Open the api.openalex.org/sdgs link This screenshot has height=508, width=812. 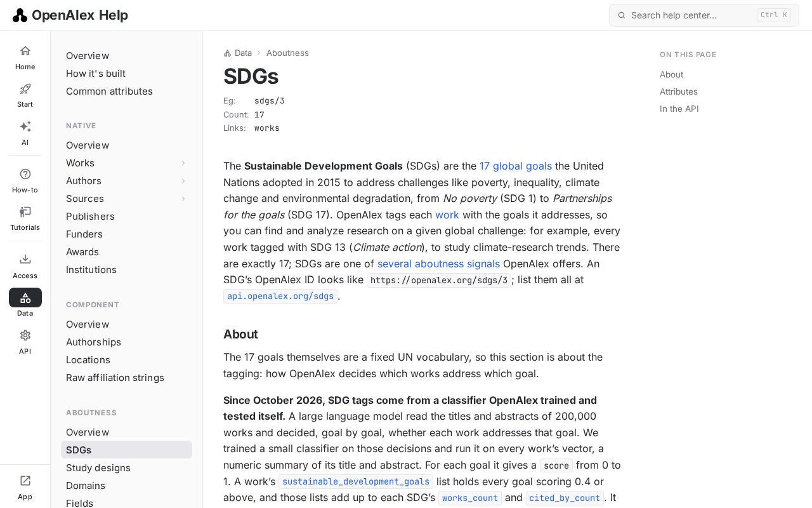pyautogui.click(x=280, y=296)
